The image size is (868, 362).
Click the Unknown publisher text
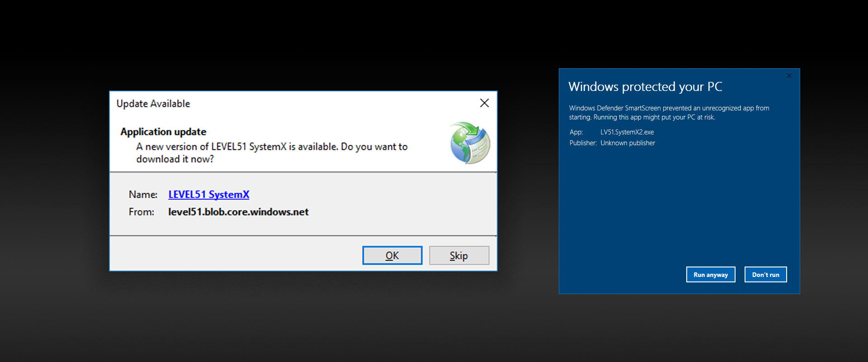coord(627,143)
